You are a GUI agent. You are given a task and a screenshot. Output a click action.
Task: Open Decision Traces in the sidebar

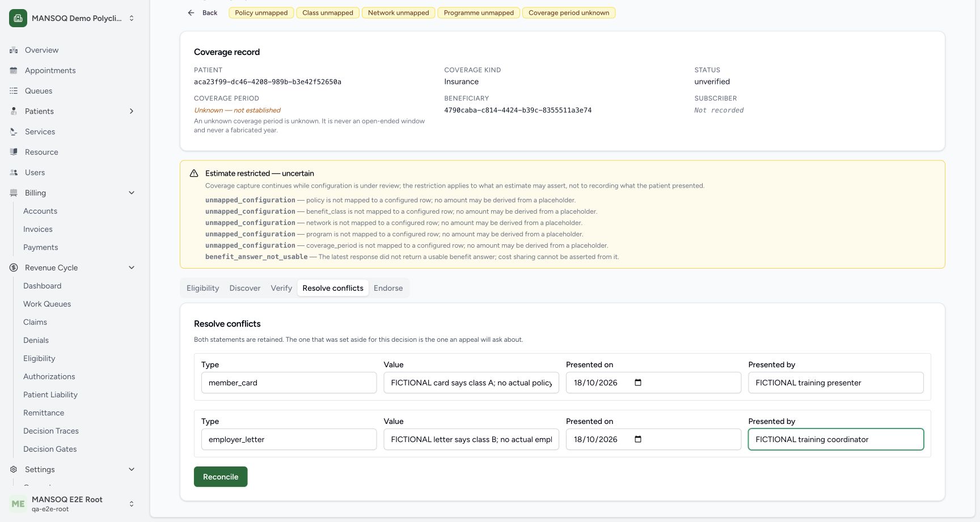[51, 431]
